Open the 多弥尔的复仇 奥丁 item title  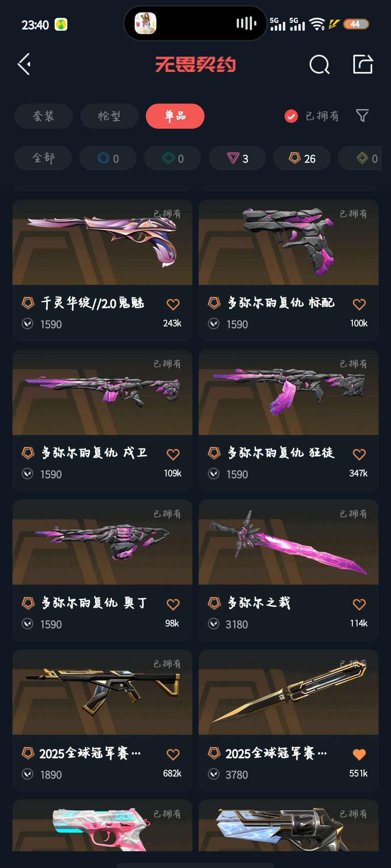pyautogui.click(x=94, y=603)
